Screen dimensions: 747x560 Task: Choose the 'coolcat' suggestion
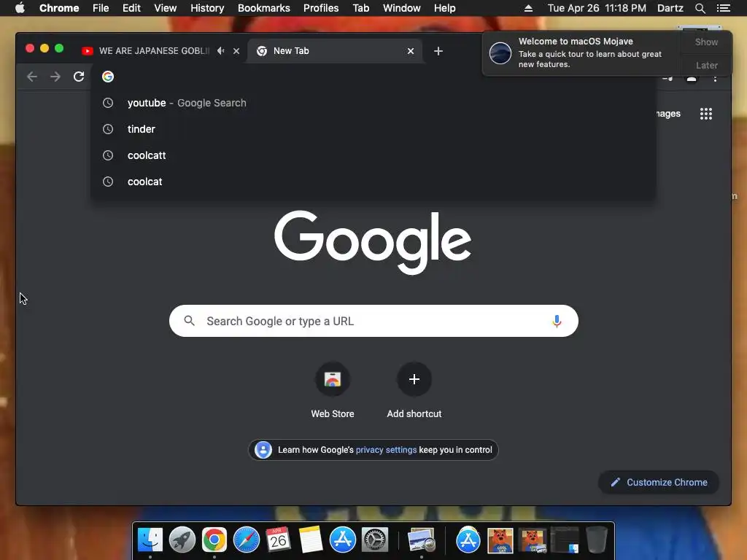coord(373,182)
